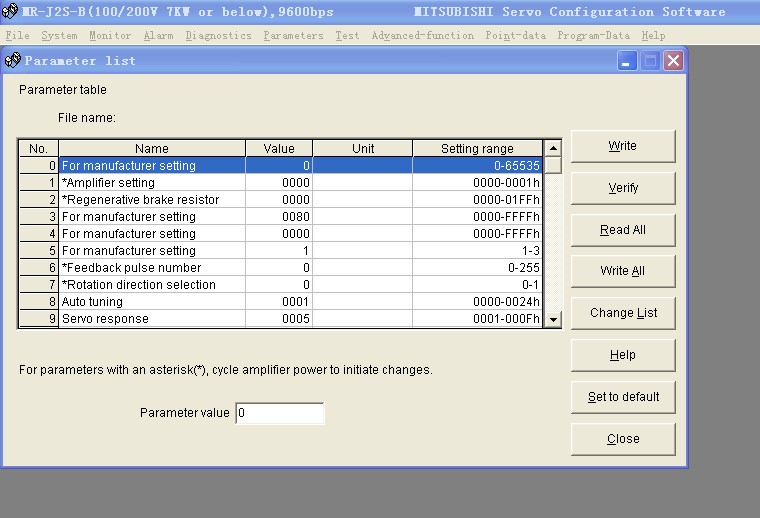Click the Parameter list window icon
Viewport: 760px width, 518px height.
coord(13,61)
